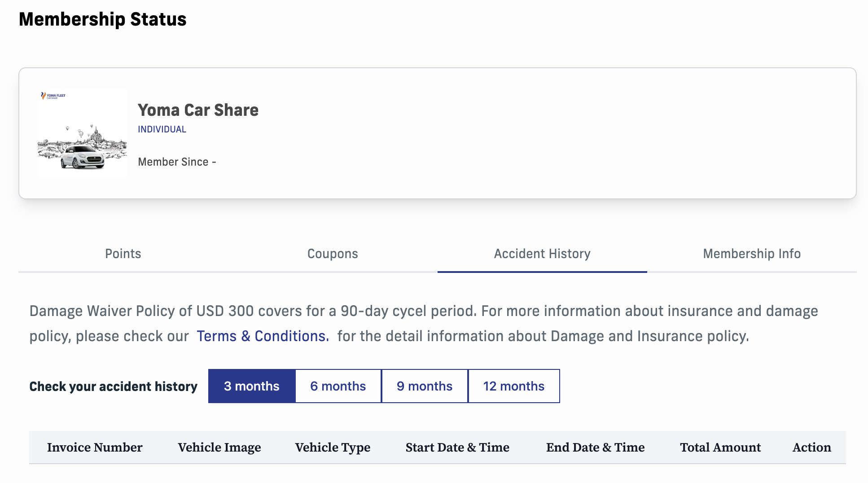Sort by End Date & Time column
This screenshot has width=868, height=483.
[595, 448]
